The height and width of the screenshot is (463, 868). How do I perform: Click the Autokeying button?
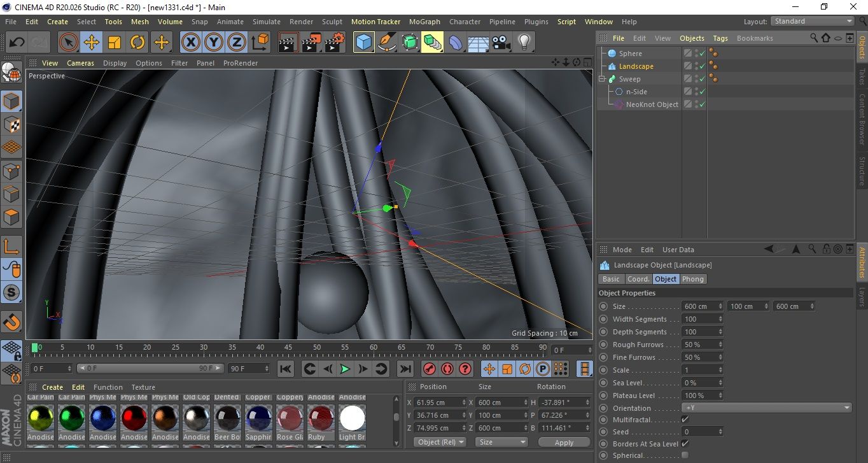447,369
